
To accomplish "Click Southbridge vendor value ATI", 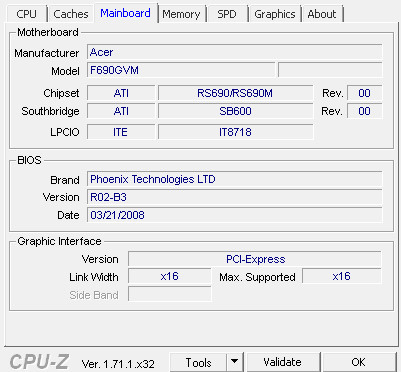I will [121, 111].
